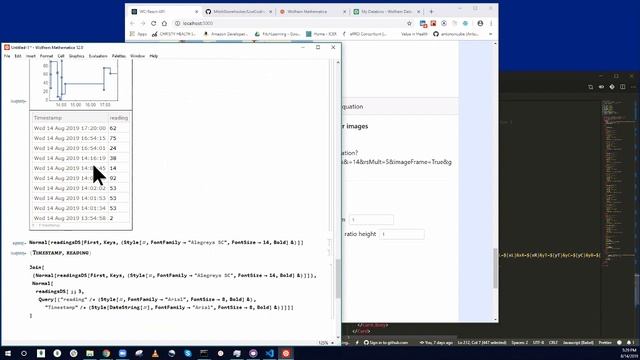The height and width of the screenshot is (360, 640).
Task: Click the reading value 92 in the dataset
Action: tap(113, 178)
